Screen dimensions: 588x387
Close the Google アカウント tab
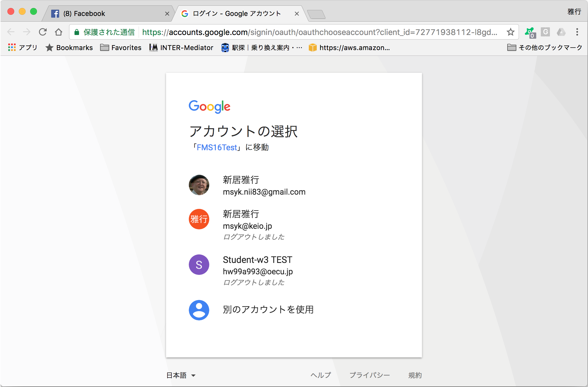[x=297, y=14]
